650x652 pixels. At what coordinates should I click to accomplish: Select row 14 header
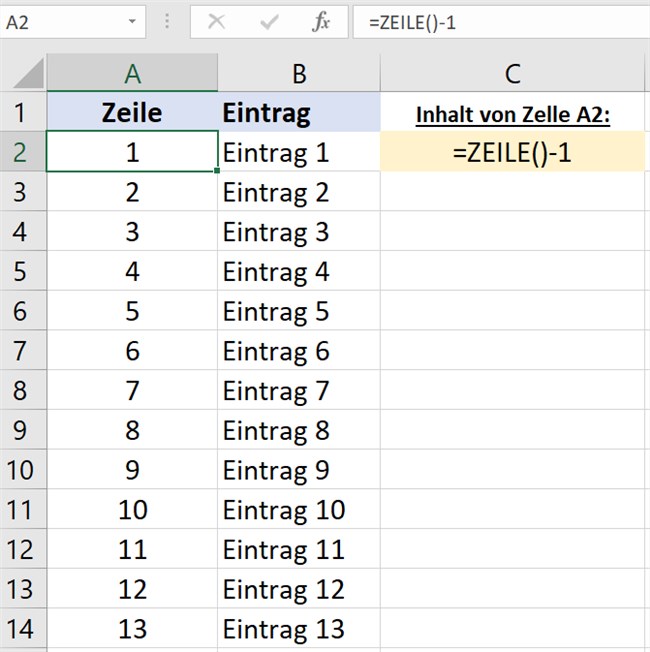tap(22, 629)
